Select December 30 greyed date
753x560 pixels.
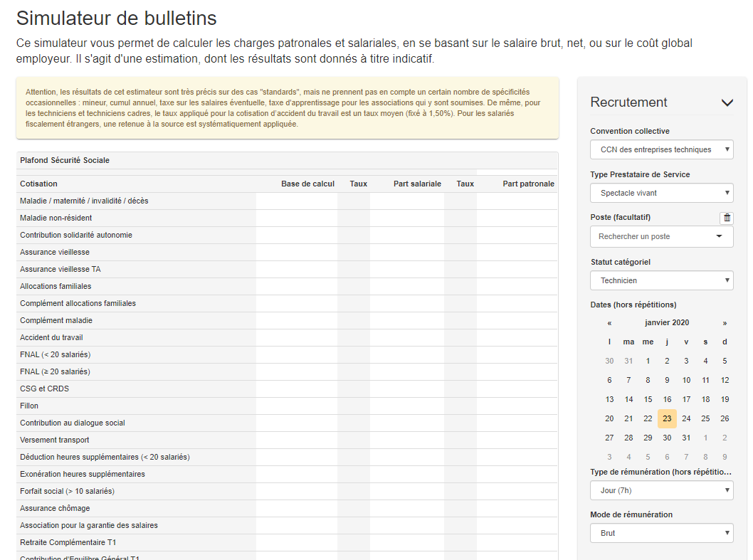tap(609, 361)
